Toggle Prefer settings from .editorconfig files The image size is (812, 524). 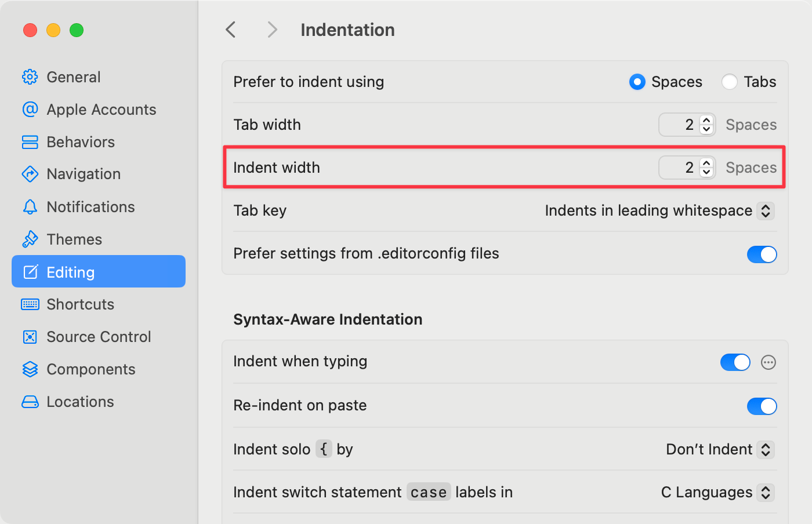click(x=762, y=254)
